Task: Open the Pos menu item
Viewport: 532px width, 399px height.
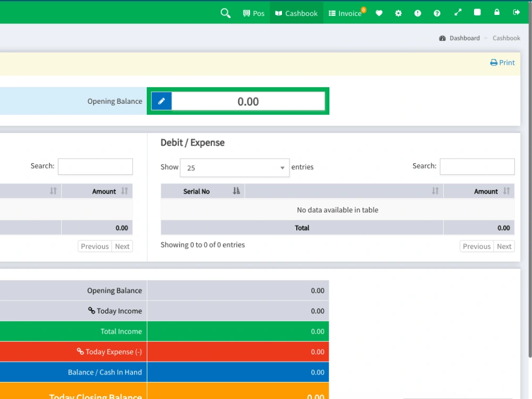Action: [x=254, y=13]
